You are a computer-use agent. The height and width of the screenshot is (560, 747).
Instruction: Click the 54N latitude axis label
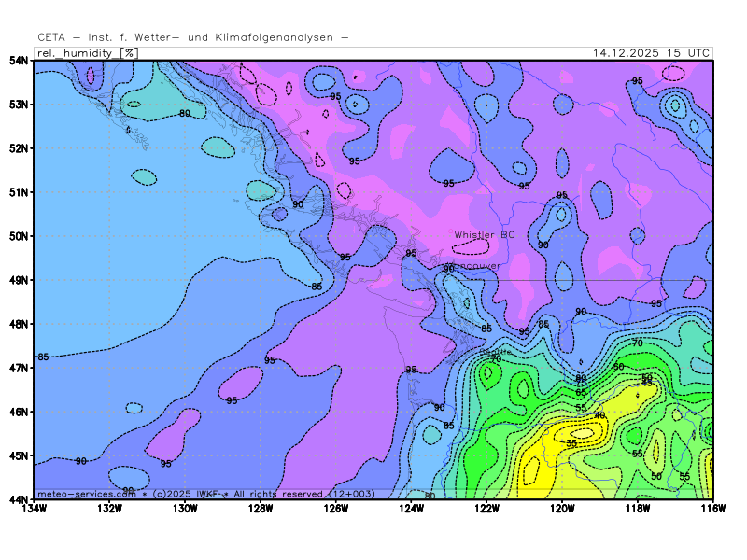(x=18, y=61)
